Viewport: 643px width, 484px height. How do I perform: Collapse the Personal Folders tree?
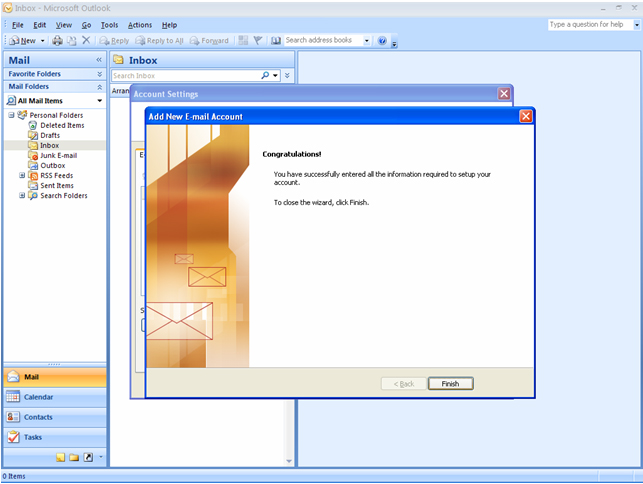(x=11, y=115)
